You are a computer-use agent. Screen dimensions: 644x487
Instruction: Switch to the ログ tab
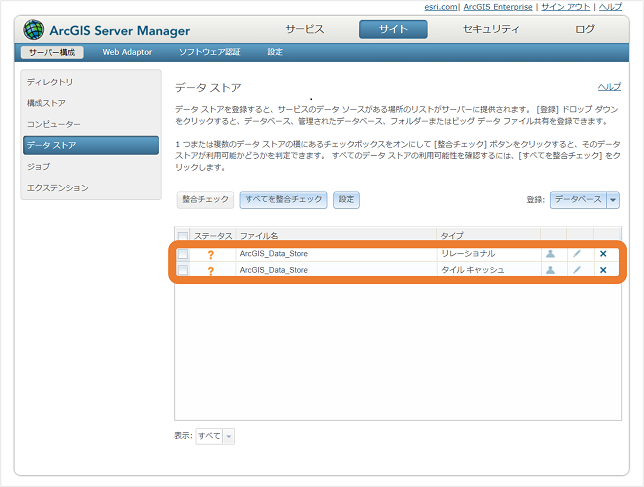[584, 29]
